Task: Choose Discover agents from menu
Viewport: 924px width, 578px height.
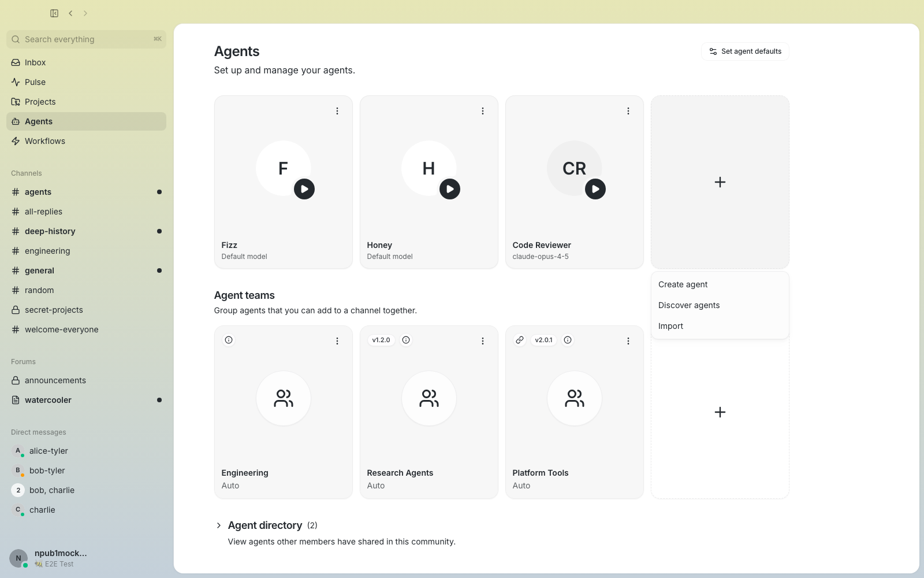Action: click(720, 305)
